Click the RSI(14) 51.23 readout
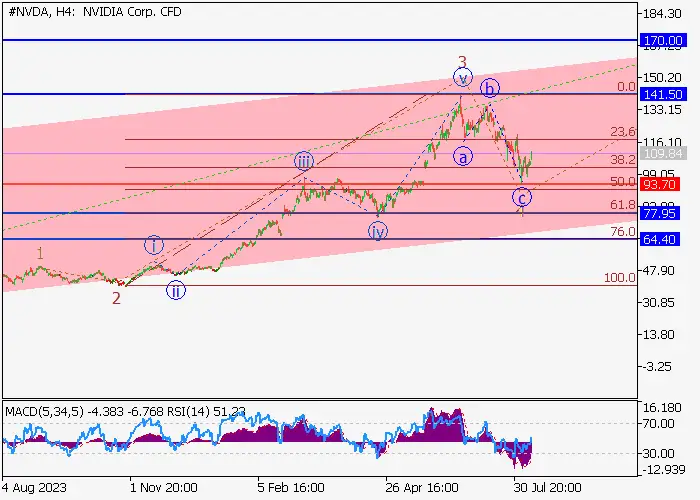This screenshot has width=700, height=500. tap(205, 411)
